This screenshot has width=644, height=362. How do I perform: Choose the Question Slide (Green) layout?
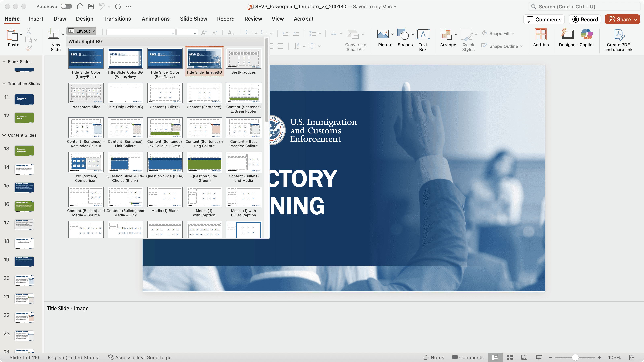(x=204, y=162)
